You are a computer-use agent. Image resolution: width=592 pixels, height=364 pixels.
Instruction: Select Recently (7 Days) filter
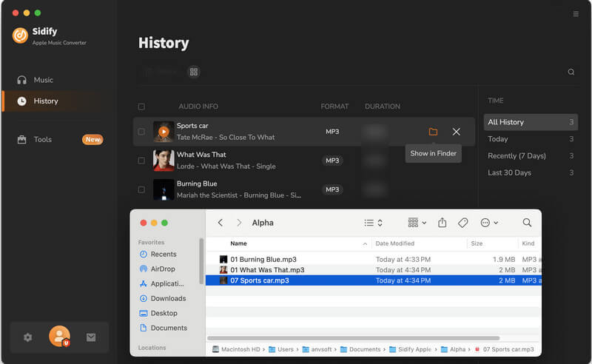point(531,156)
